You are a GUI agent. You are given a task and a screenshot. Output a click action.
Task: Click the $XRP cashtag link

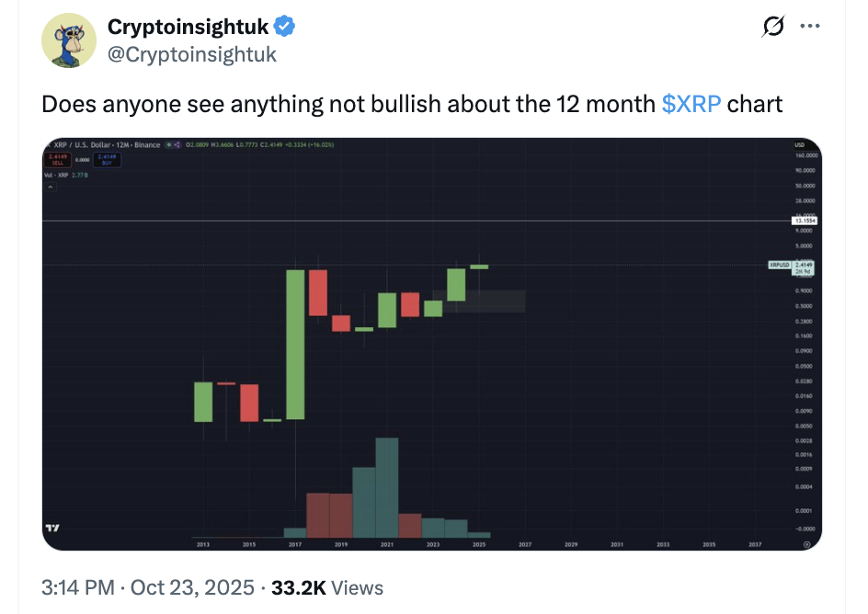click(x=691, y=103)
